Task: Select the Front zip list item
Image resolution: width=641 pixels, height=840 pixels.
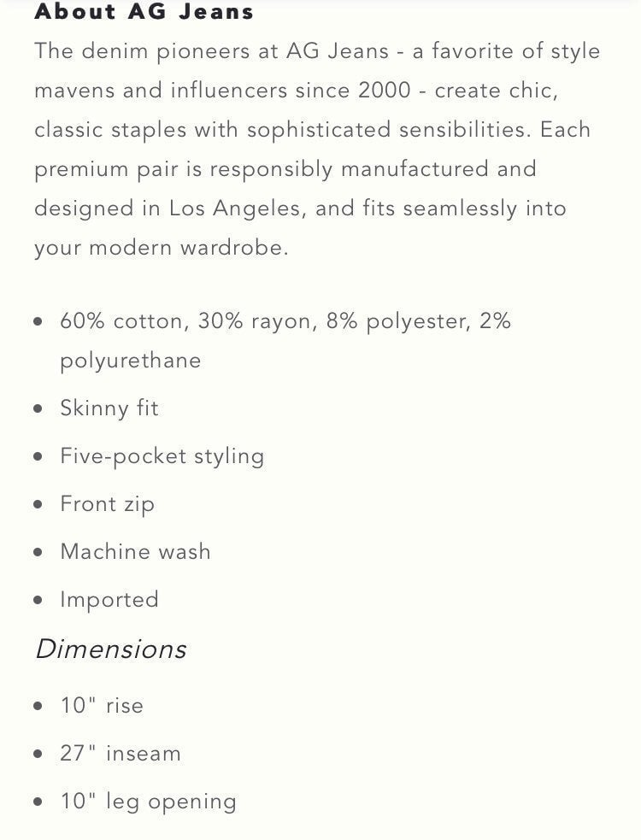Action: coord(107,504)
